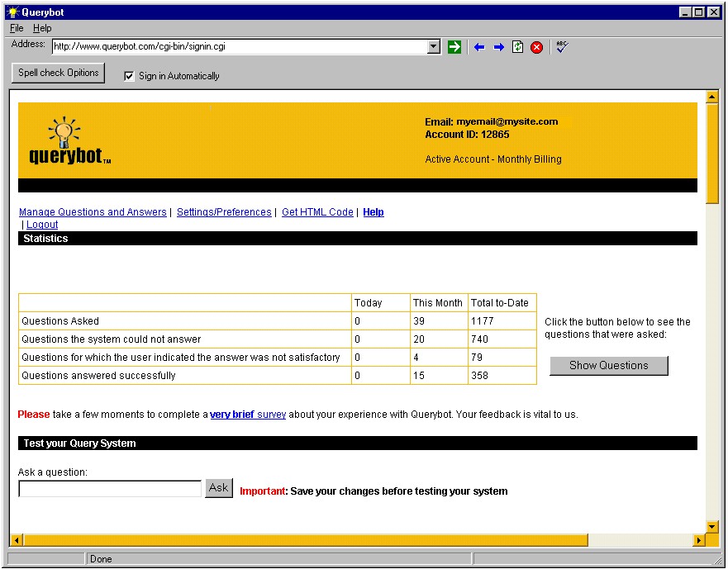728x569 pixels.
Task: Click the email myemail@mysite.com text
Action: 507,121
